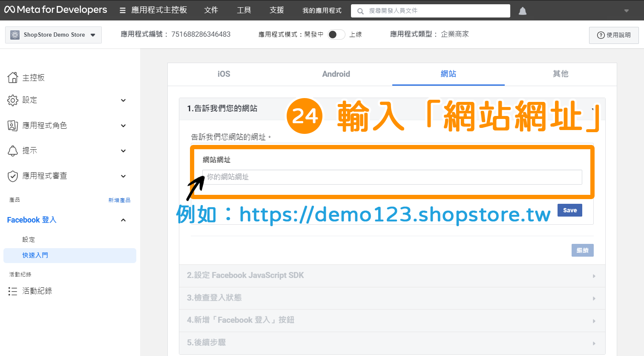Click the 你的網站網址 input field
This screenshot has width=644, height=356.
coord(392,177)
